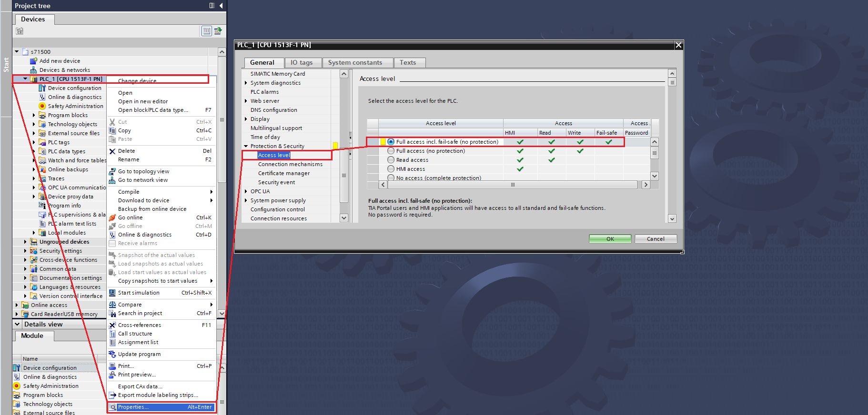868x415 pixels.
Task: Click the Go to network view icon
Action: [x=112, y=180]
